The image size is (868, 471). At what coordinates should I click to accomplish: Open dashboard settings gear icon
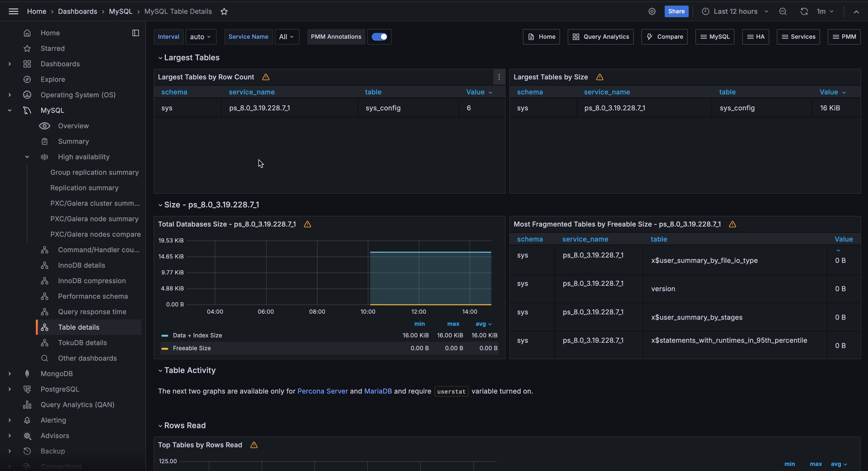[652, 11]
